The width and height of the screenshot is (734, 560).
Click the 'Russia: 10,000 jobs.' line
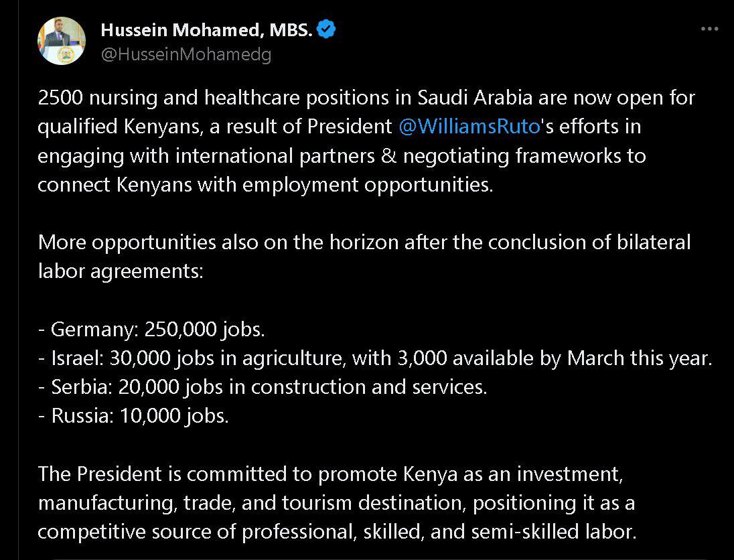tap(133, 416)
